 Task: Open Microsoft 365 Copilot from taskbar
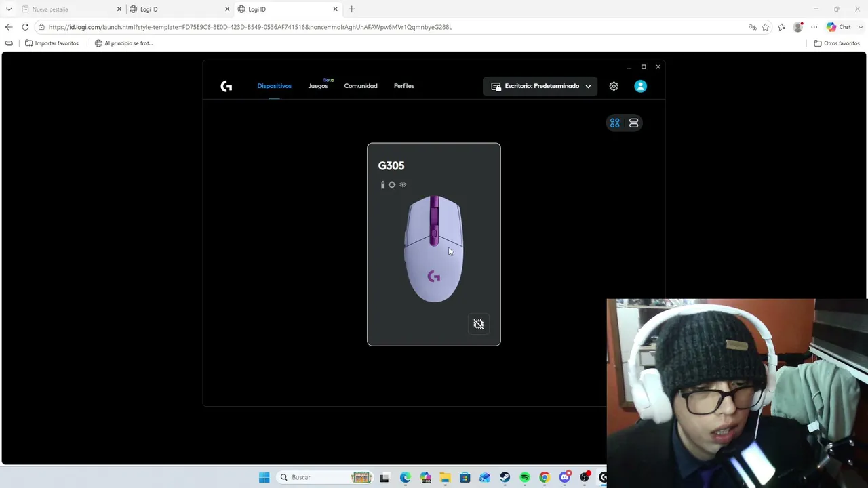click(x=425, y=477)
